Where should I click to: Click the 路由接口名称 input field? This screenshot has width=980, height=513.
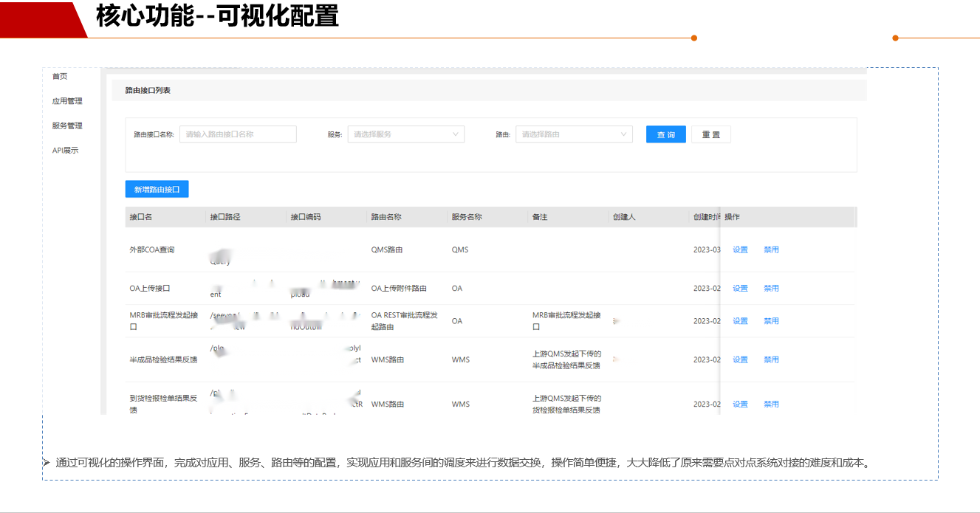(238, 134)
